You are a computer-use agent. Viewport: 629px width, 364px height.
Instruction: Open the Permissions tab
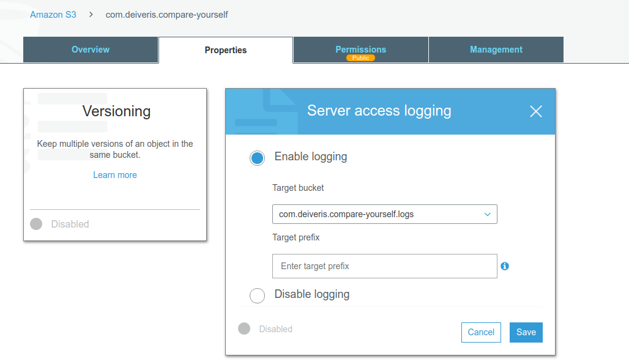coord(360,50)
